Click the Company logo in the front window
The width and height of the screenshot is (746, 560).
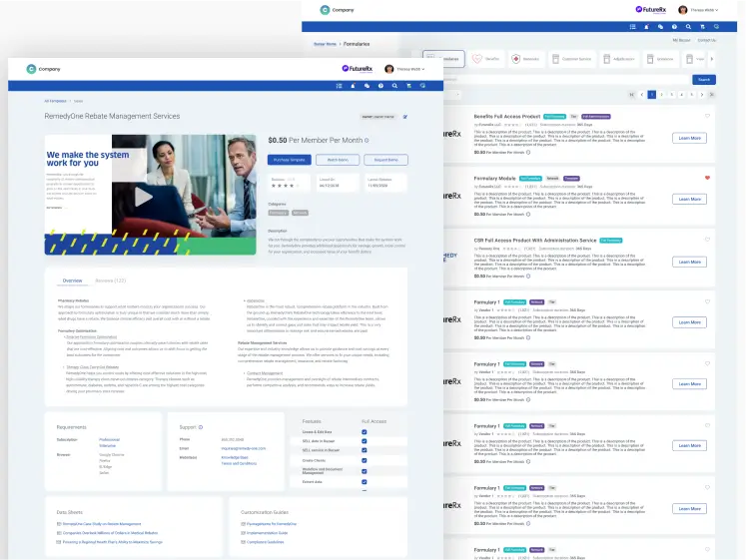pyautogui.click(x=43, y=69)
